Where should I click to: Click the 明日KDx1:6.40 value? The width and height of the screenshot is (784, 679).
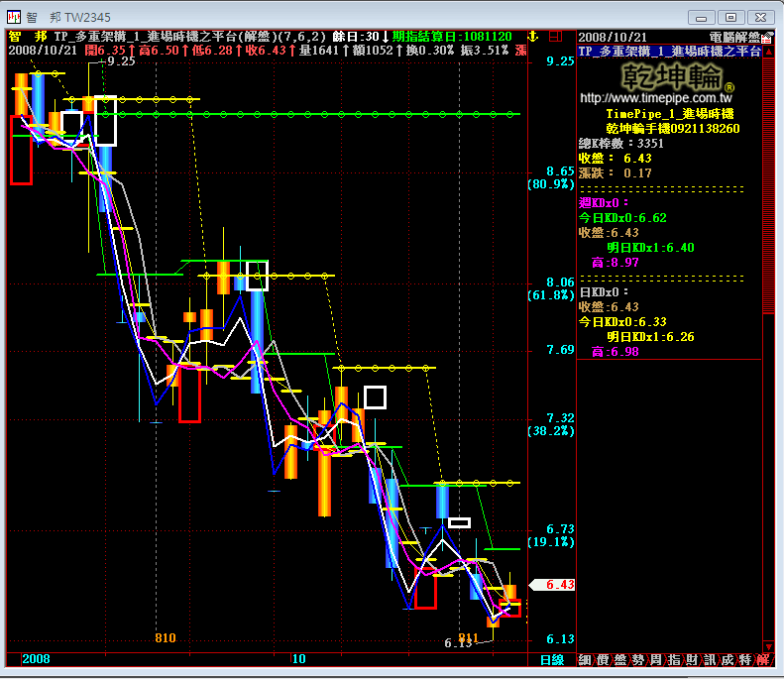tap(650, 248)
